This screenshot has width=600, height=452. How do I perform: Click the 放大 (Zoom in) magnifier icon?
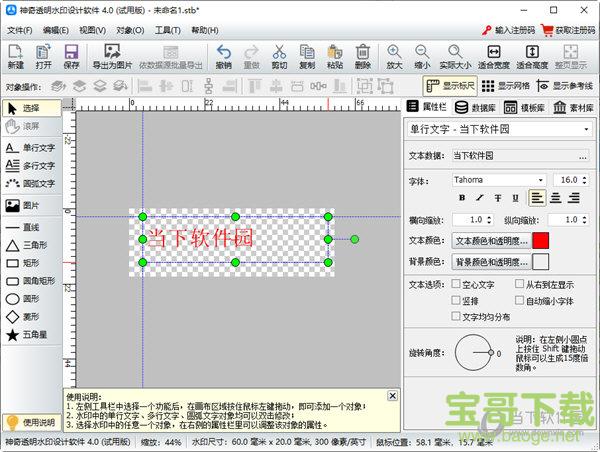[x=395, y=56]
